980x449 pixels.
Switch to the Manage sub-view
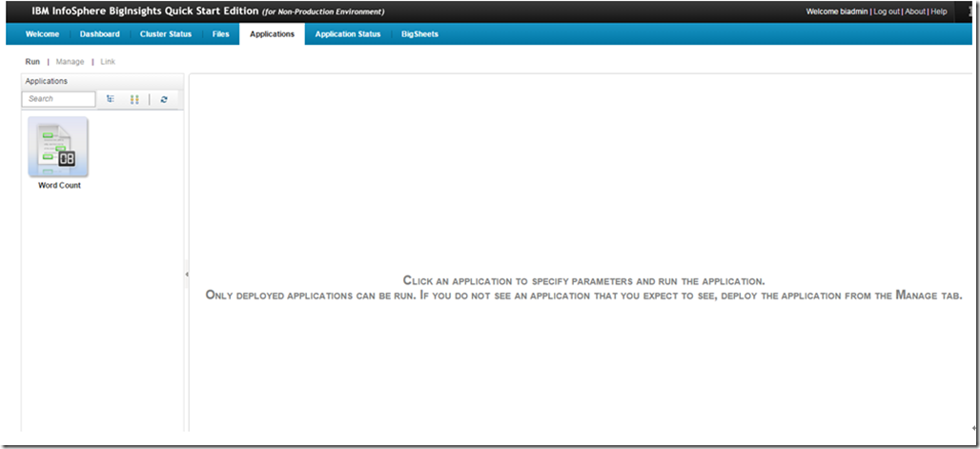click(x=70, y=62)
